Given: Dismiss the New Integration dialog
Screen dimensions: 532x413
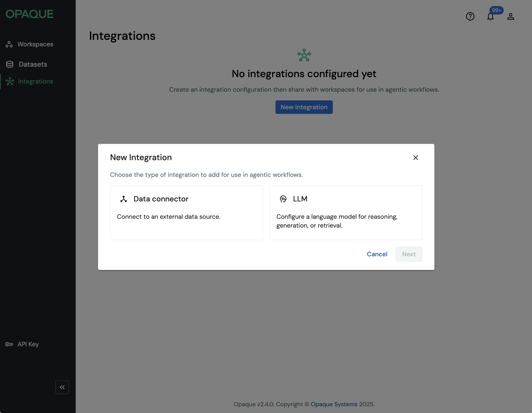Looking at the screenshot, I should click(x=416, y=157).
